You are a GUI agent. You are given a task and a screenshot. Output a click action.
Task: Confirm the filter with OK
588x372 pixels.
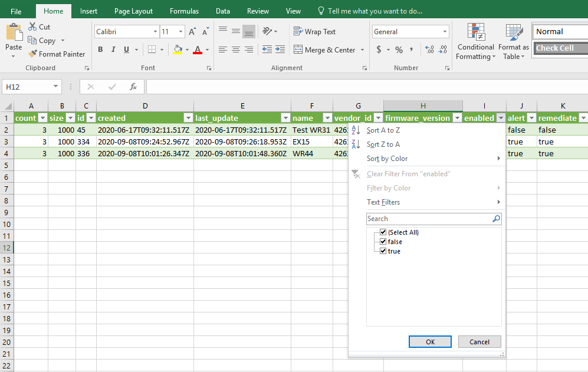430,341
